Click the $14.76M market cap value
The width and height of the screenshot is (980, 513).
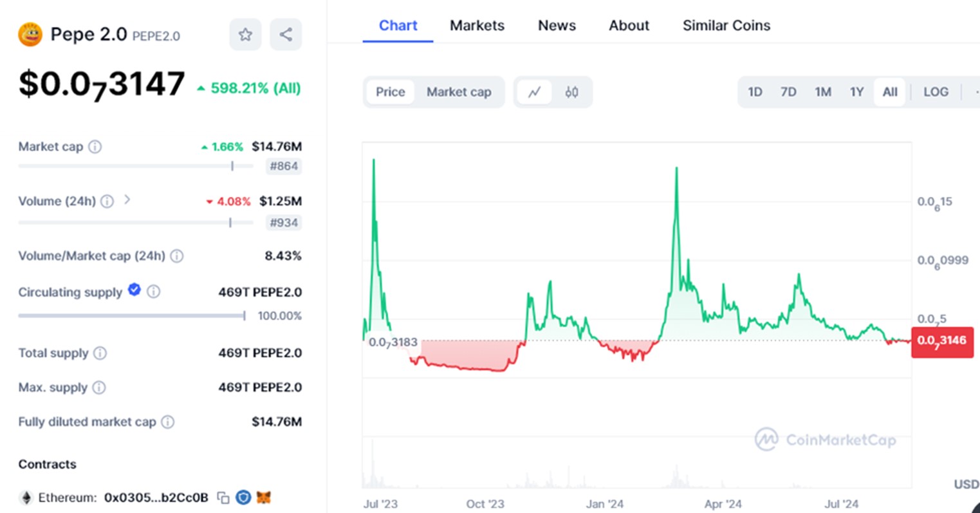click(x=277, y=147)
